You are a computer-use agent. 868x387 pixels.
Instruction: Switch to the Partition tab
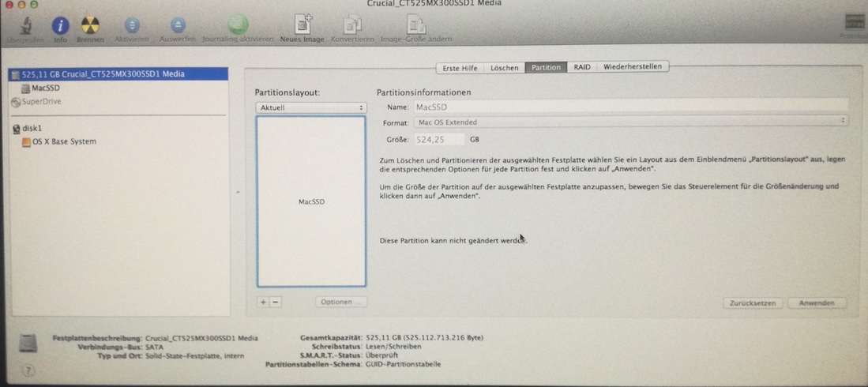(546, 68)
